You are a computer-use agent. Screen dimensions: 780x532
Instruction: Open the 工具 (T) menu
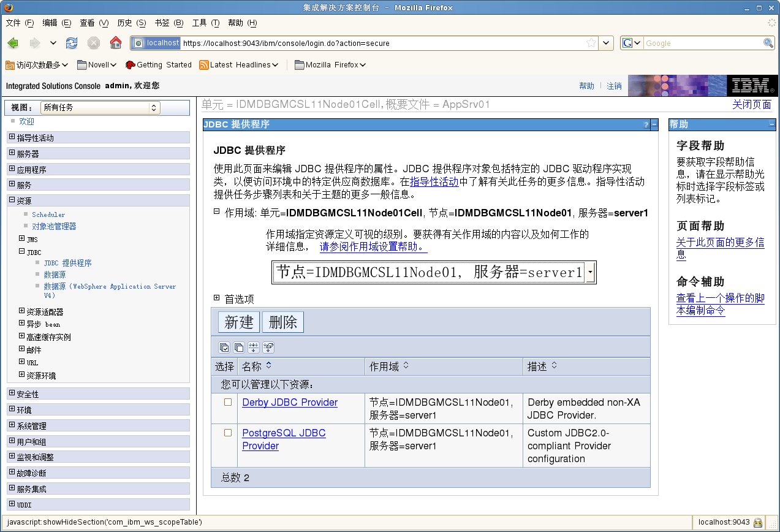205,23
